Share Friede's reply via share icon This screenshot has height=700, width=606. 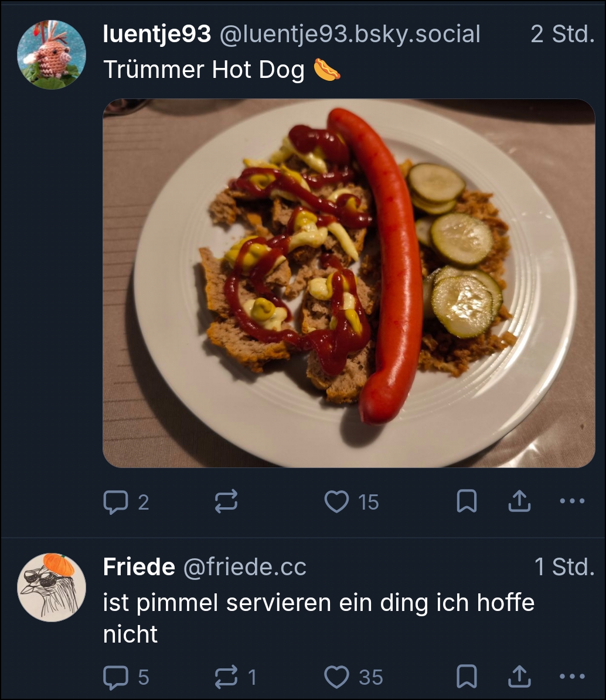click(519, 677)
